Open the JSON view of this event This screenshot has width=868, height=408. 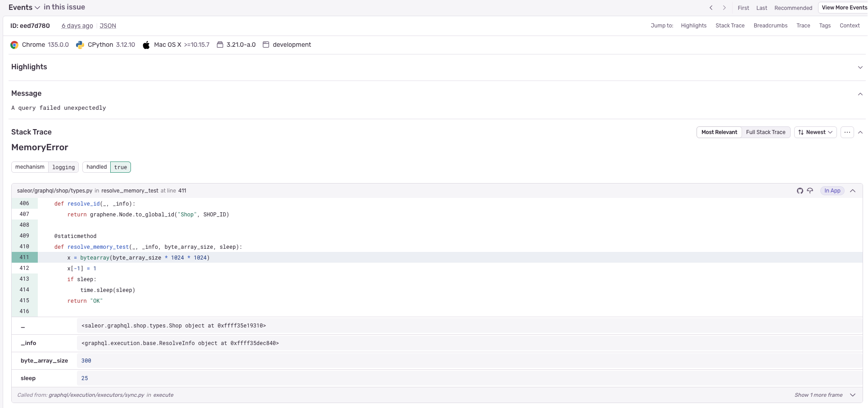pos(108,26)
